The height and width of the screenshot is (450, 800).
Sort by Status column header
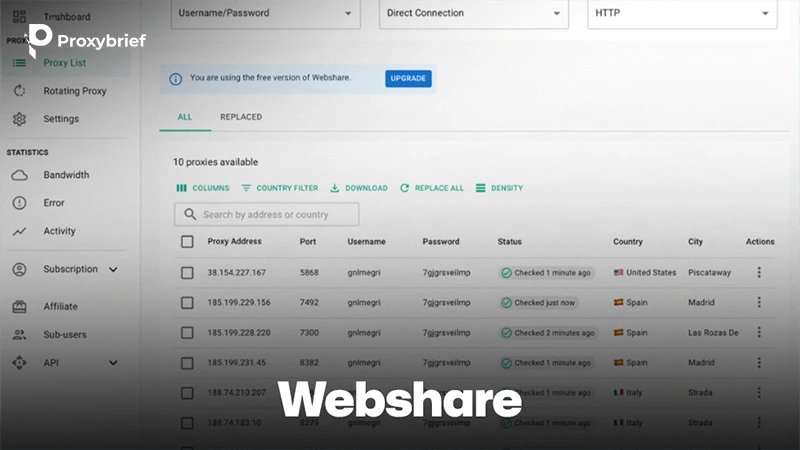[510, 242]
